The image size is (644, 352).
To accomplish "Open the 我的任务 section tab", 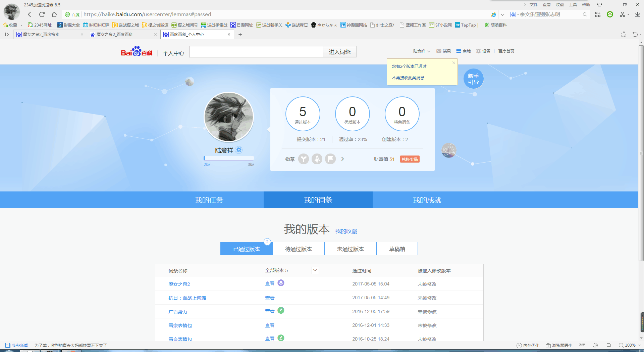I will pos(209,200).
